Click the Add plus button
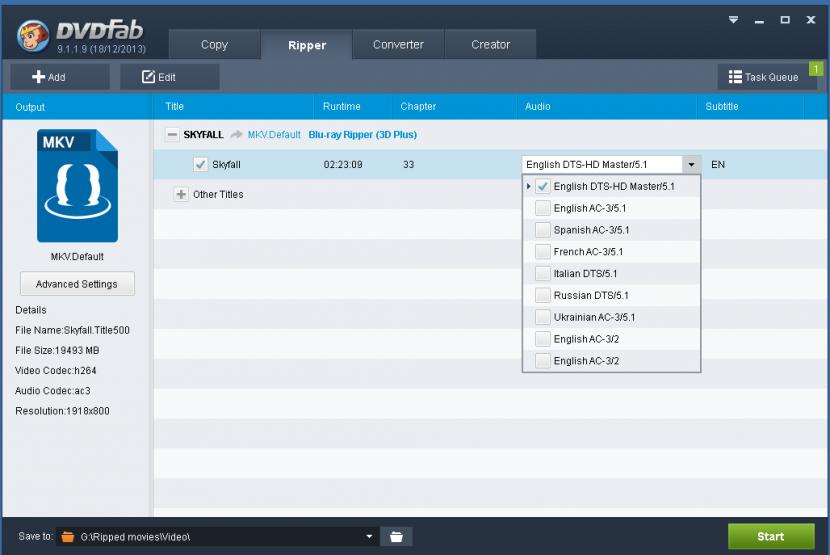 (45, 77)
